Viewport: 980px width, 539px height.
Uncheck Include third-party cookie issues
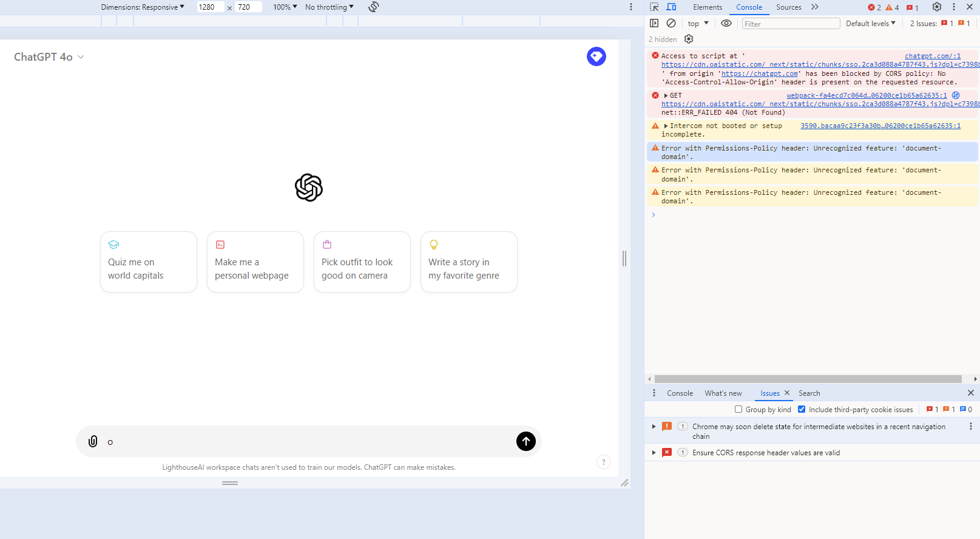[802, 409]
